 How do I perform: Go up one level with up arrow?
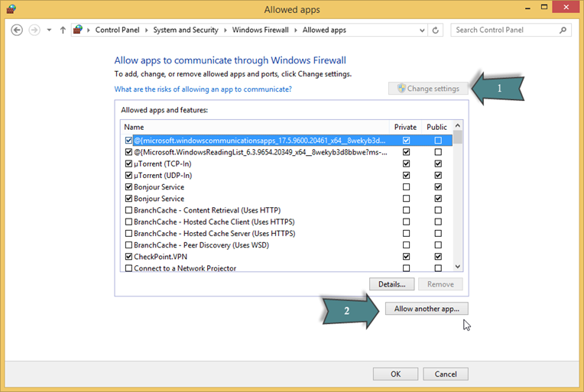[x=63, y=30]
